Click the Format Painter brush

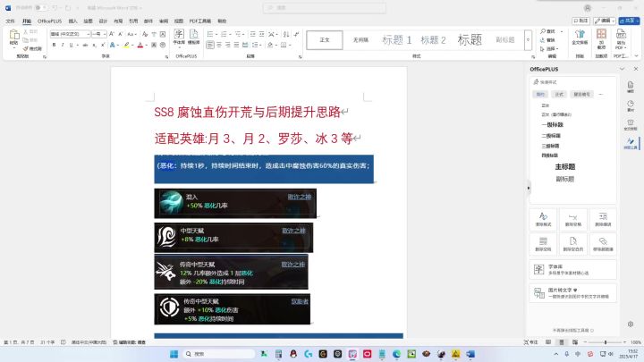[x=32, y=48]
